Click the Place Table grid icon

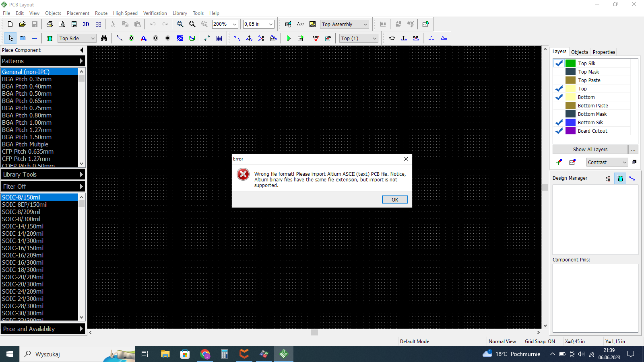point(219,38)
